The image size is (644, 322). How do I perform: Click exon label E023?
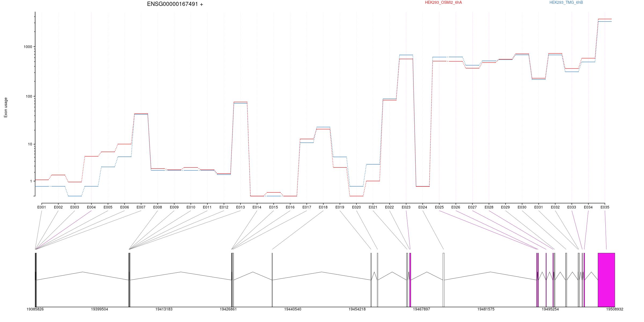pos(406,207)
